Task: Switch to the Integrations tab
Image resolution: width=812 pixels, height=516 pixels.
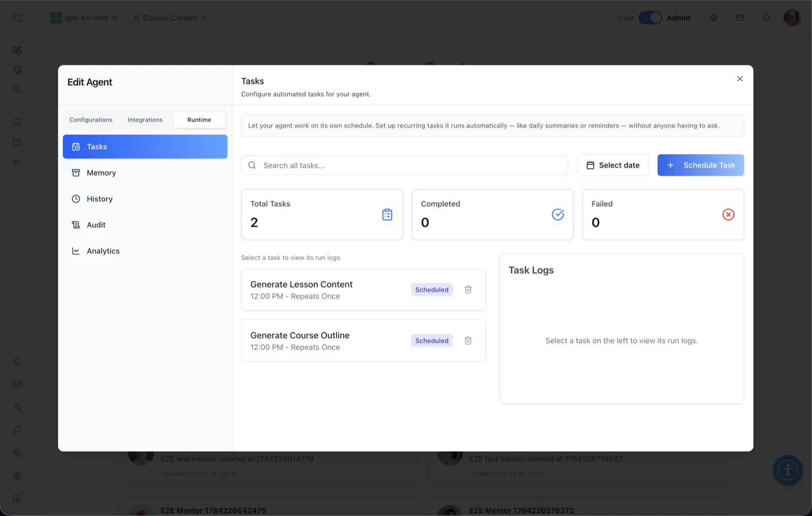Action: 145,120
